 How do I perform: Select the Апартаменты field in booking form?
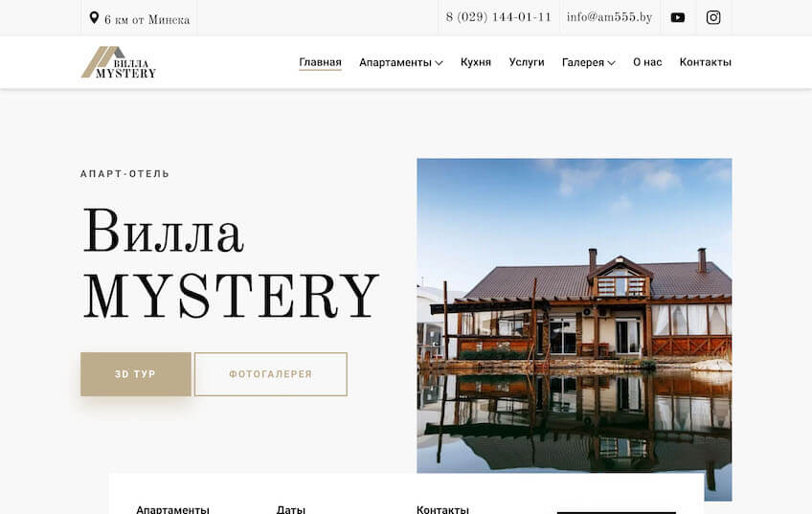(x=172, y=509)
